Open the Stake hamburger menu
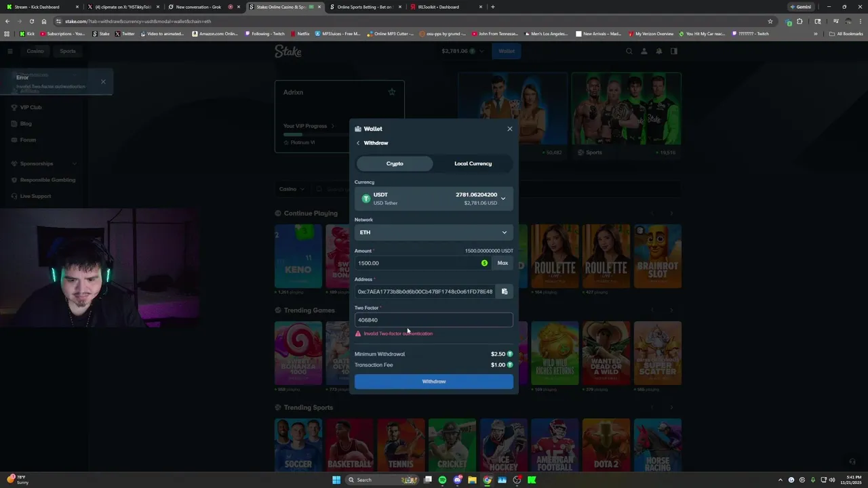The width and height of the screenshot is (868, 488). (x=10, y=51)
